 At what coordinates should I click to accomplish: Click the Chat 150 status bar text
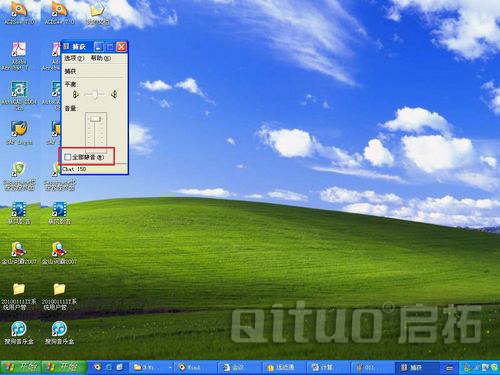(x=74, y=169)
